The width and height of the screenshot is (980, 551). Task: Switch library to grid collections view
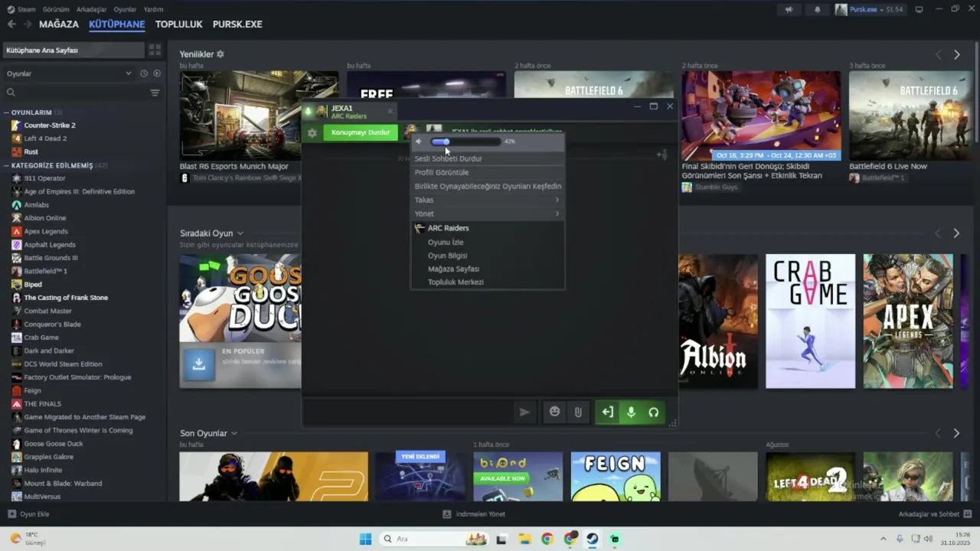(x=155, y=50)
